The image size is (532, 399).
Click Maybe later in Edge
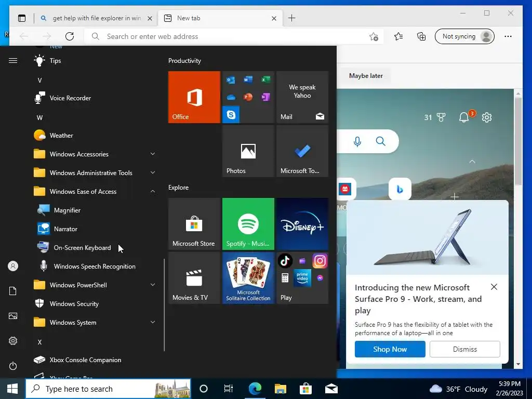[366, 76]
